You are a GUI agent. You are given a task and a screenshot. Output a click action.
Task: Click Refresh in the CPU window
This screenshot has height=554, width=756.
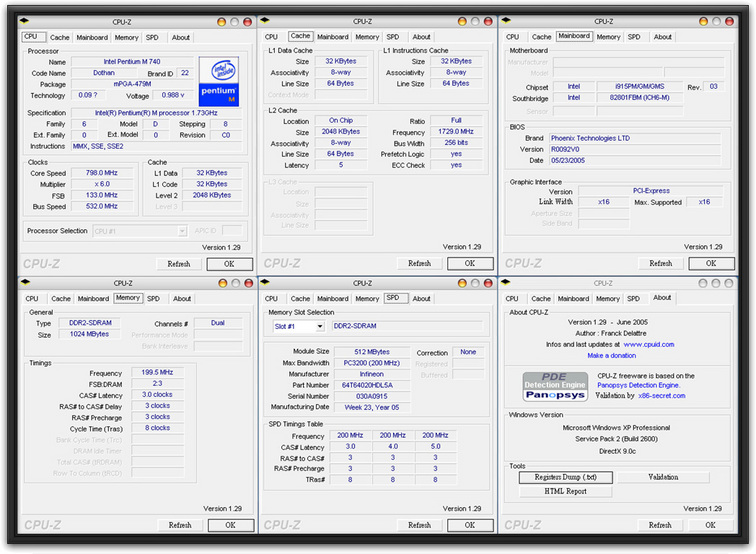pos(179,264)
